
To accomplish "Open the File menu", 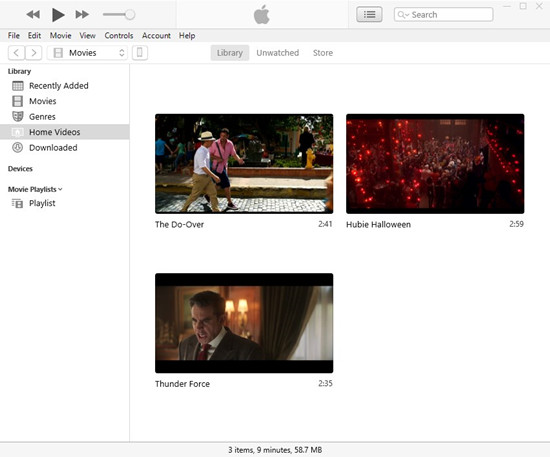I will pos(14,35).
